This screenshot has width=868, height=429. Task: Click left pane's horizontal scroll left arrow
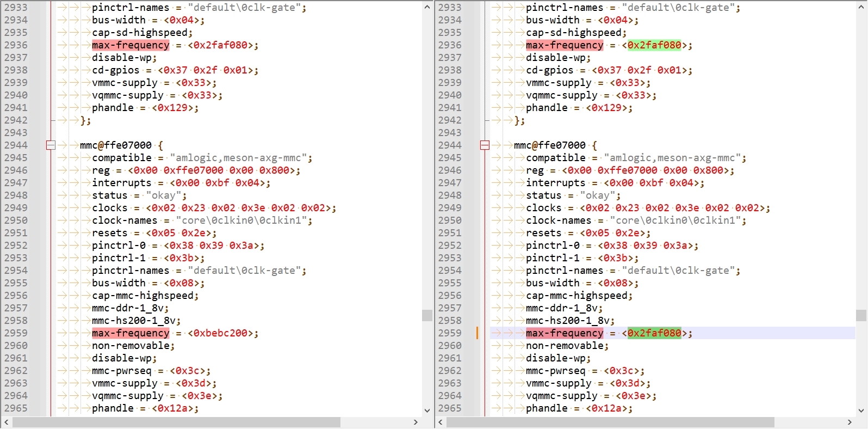pyautogui.click(x=6, y=422)
